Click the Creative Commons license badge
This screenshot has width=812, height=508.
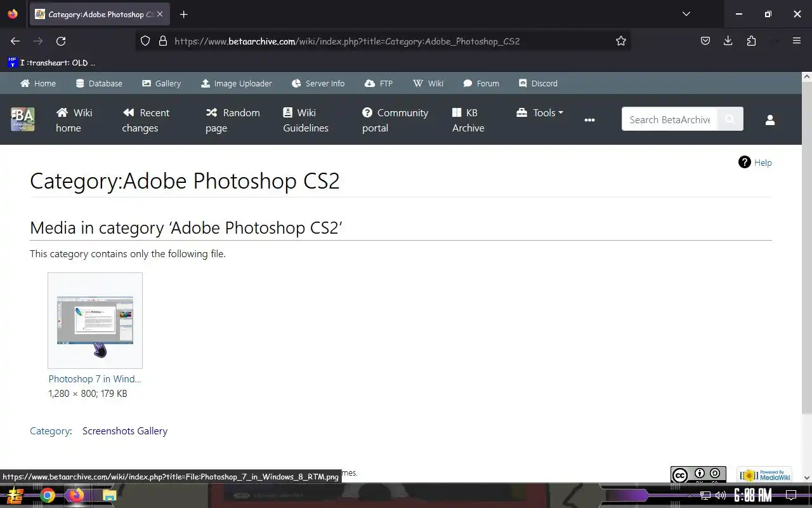point(698,474)
